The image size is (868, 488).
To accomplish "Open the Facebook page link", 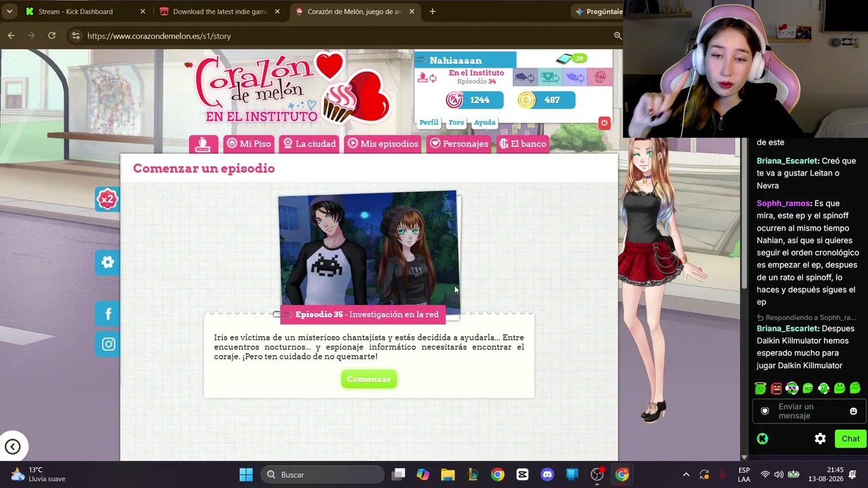I will click(108, 314).
